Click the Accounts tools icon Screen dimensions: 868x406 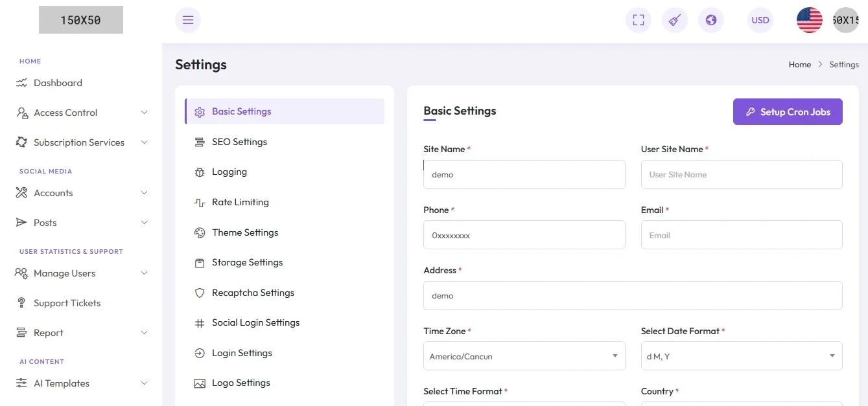(x=21, y=193)
